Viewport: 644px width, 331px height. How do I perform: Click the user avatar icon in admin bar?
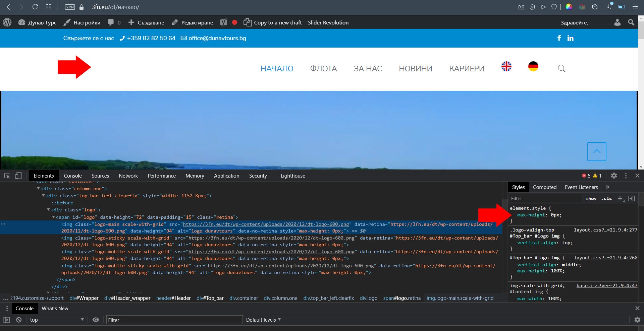[x=617, y=22]
